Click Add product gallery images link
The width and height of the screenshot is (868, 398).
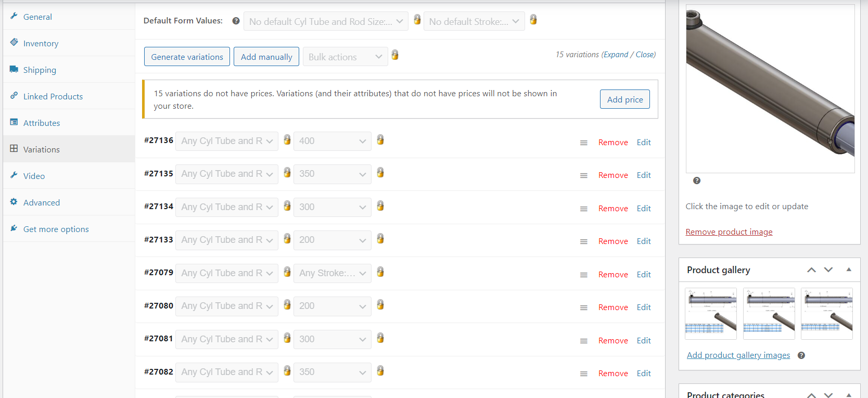pos(738,355)
